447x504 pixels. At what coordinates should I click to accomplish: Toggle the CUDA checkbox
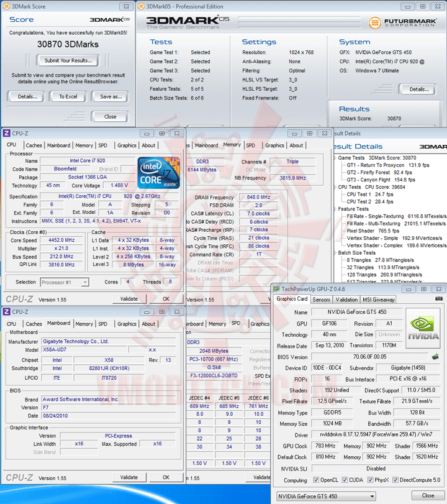(x=345, y=480)
